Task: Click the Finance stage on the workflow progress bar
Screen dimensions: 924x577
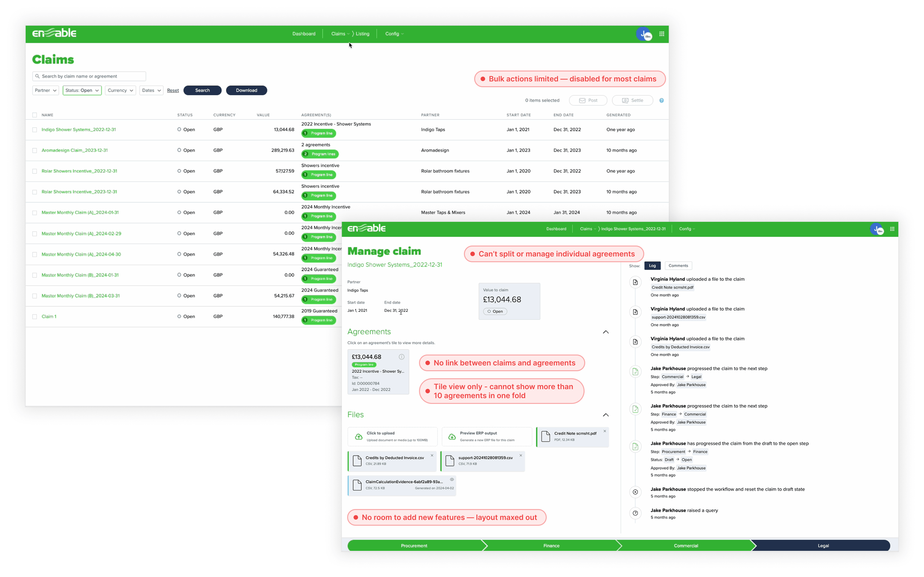Action: click(551, 545)
